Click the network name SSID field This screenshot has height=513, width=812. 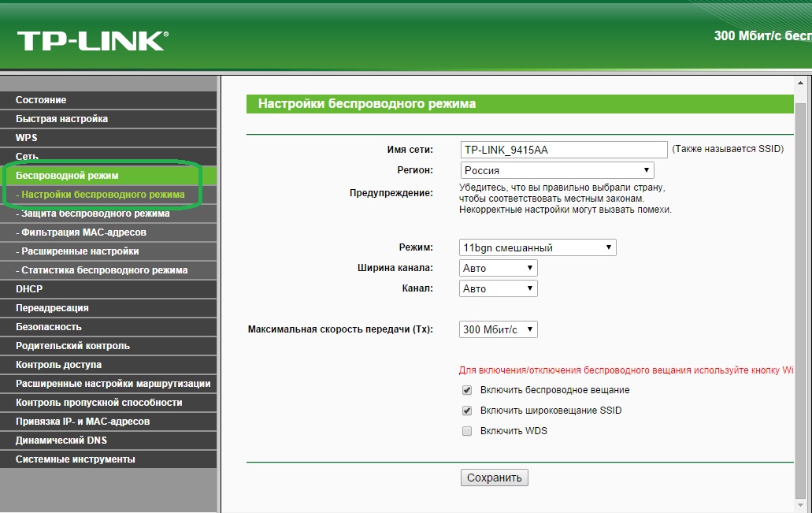(563, 149)
